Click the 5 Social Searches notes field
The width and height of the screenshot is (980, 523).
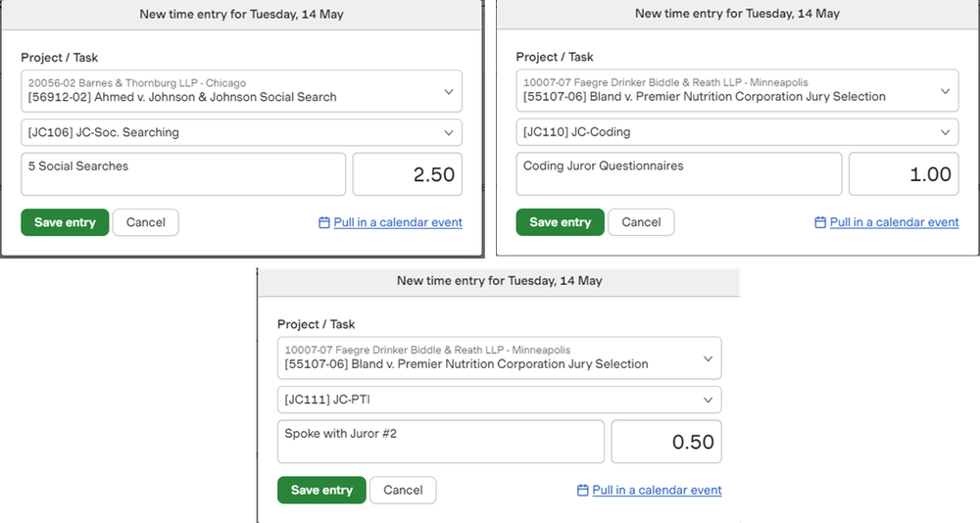click(183, 174)
